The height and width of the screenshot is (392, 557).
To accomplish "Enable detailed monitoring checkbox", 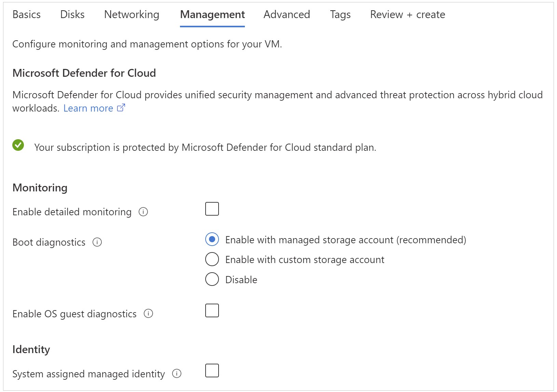I will [x=212, y=209].
